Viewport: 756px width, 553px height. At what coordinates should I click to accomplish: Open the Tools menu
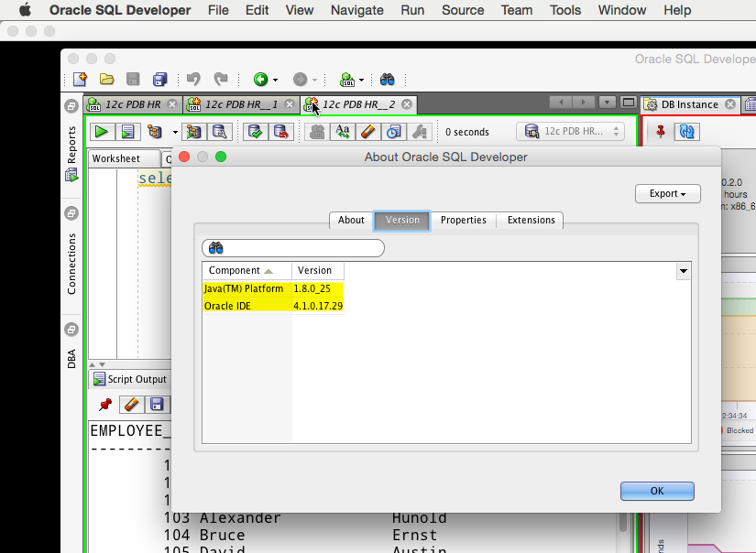(565, 10)
